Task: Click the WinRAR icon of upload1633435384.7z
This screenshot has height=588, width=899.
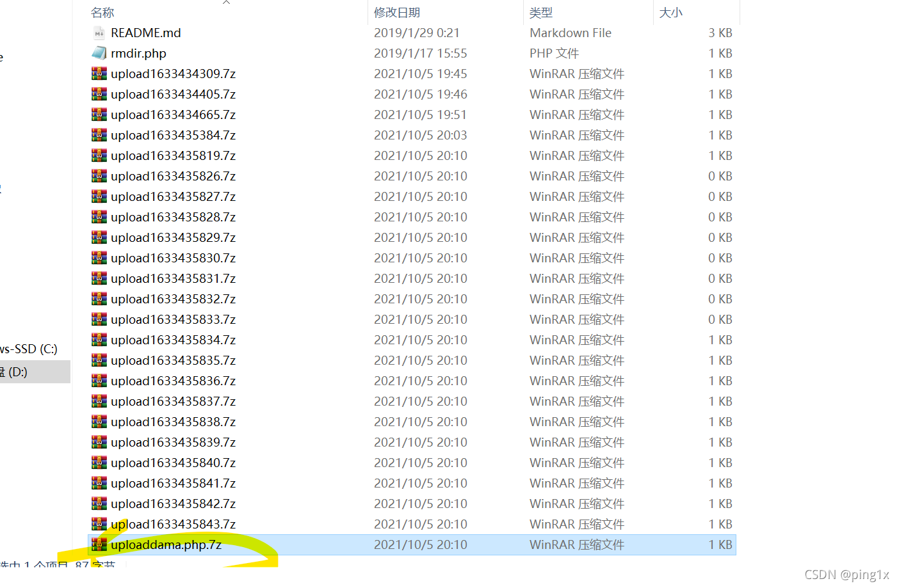Action: point(99,135)
